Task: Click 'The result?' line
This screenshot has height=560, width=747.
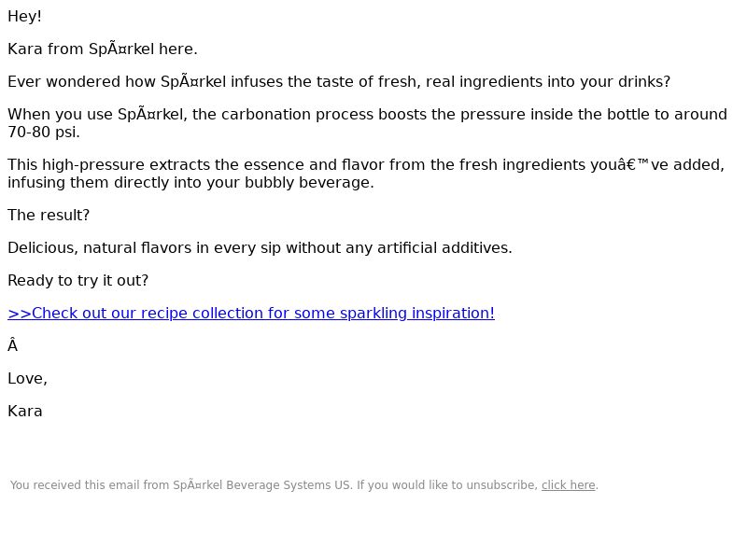Action: (49, 216)
